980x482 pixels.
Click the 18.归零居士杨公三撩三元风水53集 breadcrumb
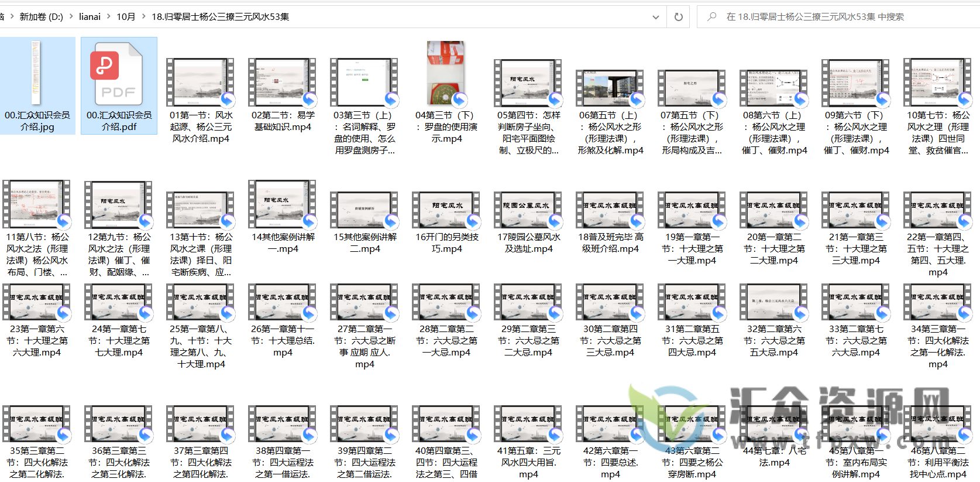click(x=220, y=17)
